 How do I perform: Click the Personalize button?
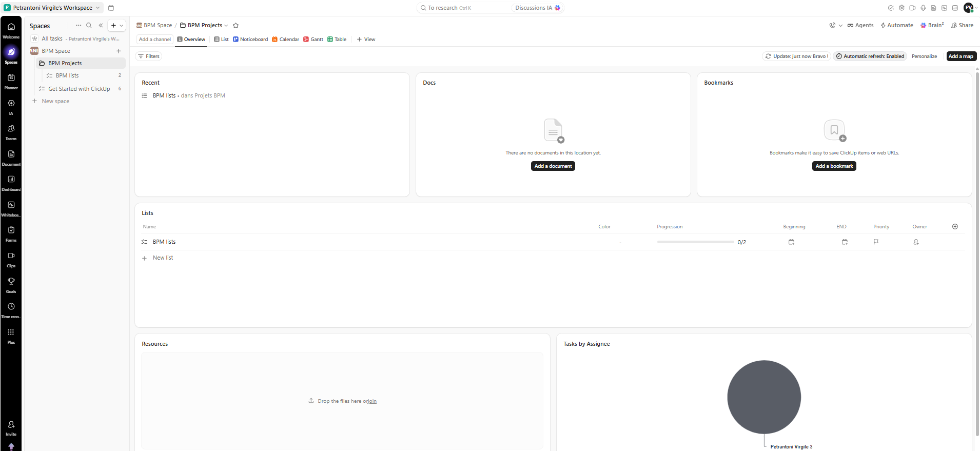924,56
